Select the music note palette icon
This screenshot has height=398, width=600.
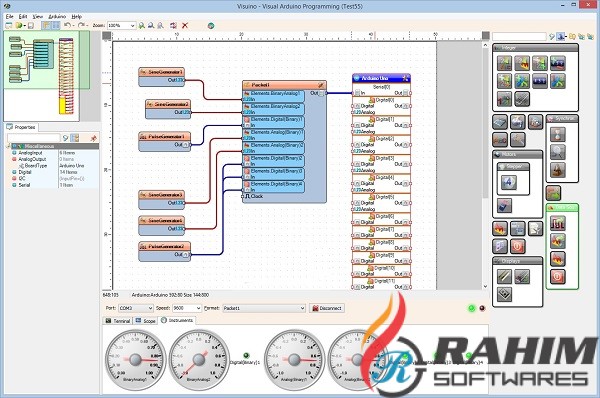click(x=500, y=246)
